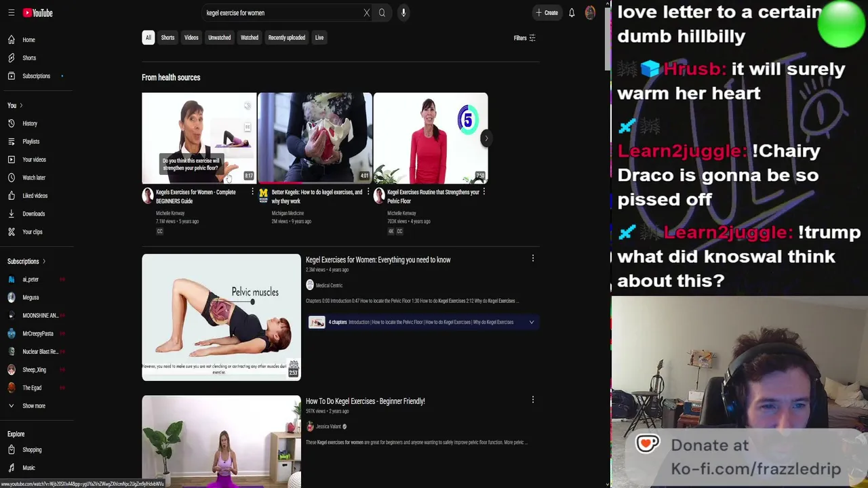Open more options for Complete BEGINNERS Guide video
Image resolution: width=868 pixels, height=488 pixels.
click(x=252, y=192)
